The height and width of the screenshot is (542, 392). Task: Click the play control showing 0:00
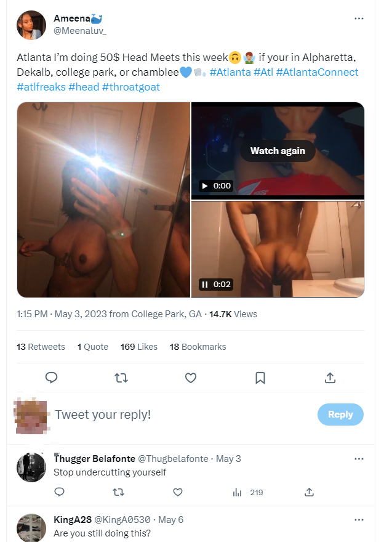[x=216, y=185]
